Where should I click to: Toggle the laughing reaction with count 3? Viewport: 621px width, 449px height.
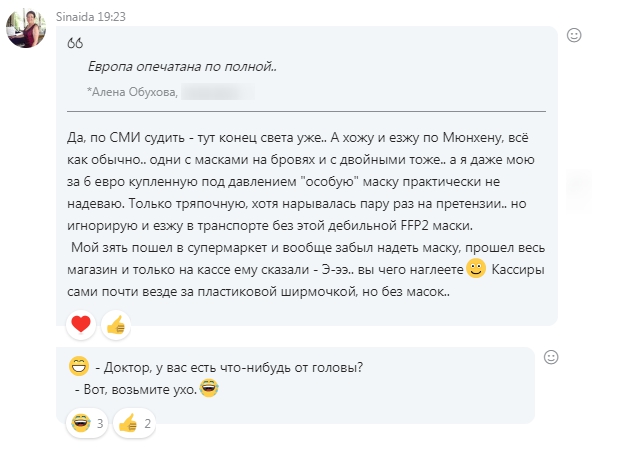[86, 423]
